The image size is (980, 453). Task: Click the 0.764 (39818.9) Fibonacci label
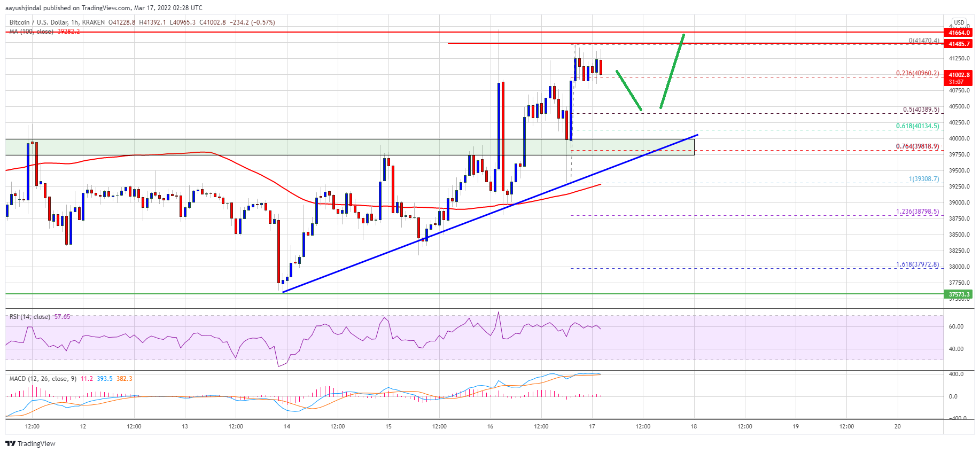pyautogui.click(x=917, y=146)
